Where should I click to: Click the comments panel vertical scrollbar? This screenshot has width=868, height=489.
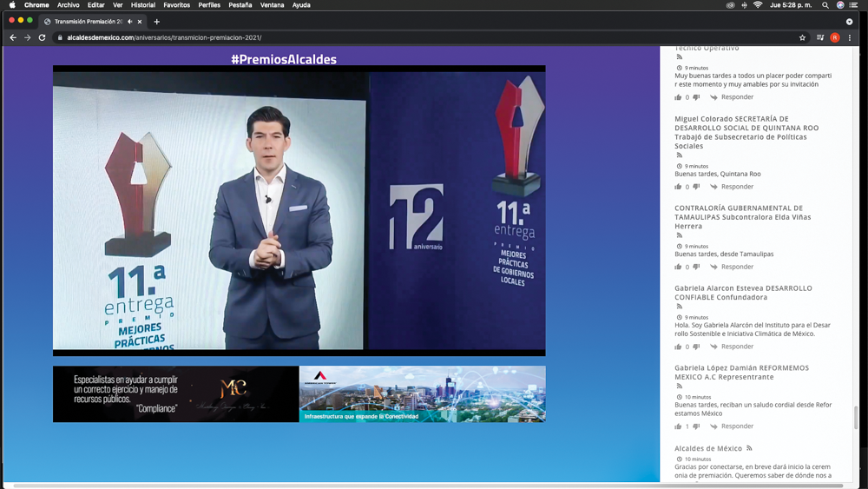pyautogui.click(x=857, y=418)
